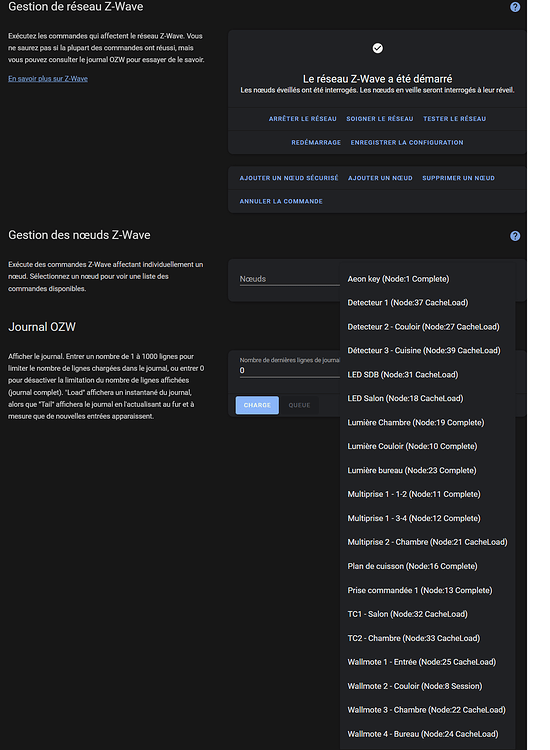Select Plan de cuisson (Node:16)

click(x=428, y=566)
